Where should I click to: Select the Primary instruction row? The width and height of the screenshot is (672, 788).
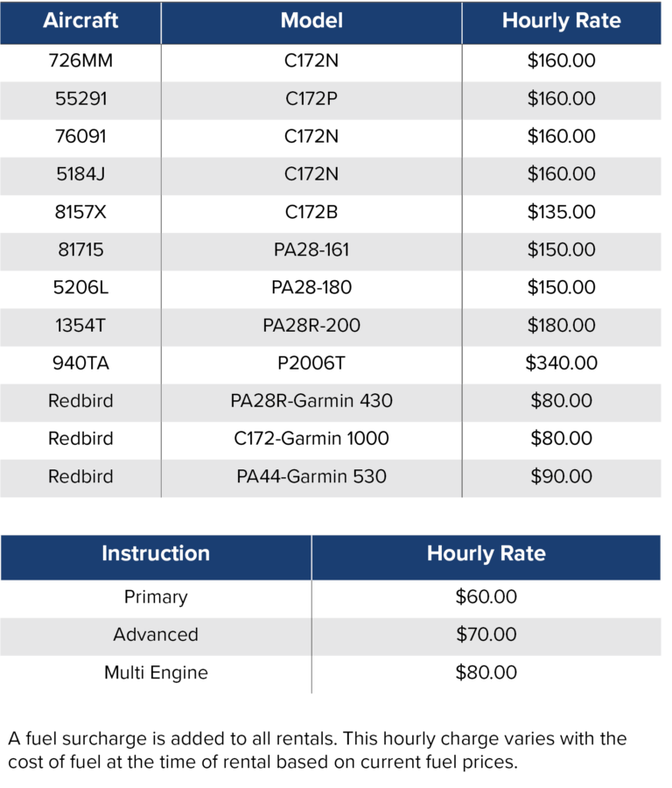(331, 597)
